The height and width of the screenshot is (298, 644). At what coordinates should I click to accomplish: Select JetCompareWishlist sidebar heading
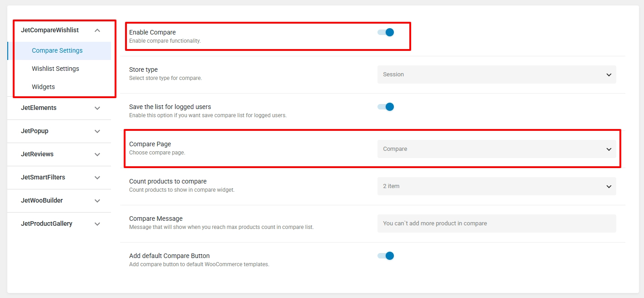(x=50, y=30)
